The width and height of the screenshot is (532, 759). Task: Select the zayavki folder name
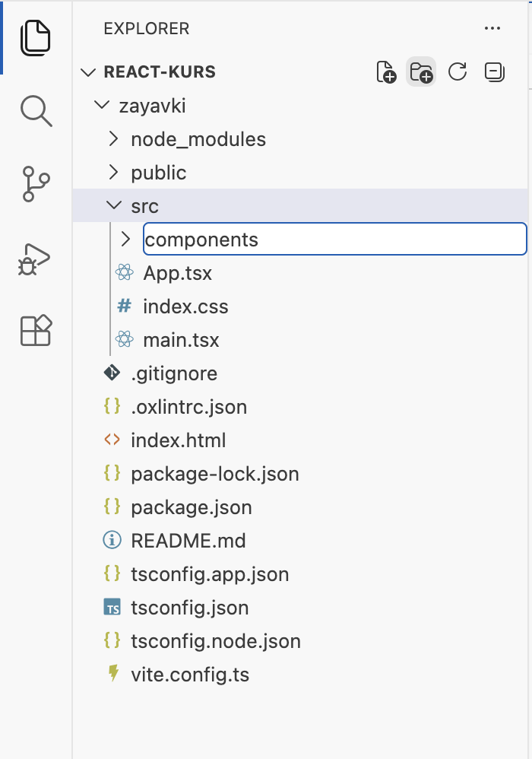(152, 106)
